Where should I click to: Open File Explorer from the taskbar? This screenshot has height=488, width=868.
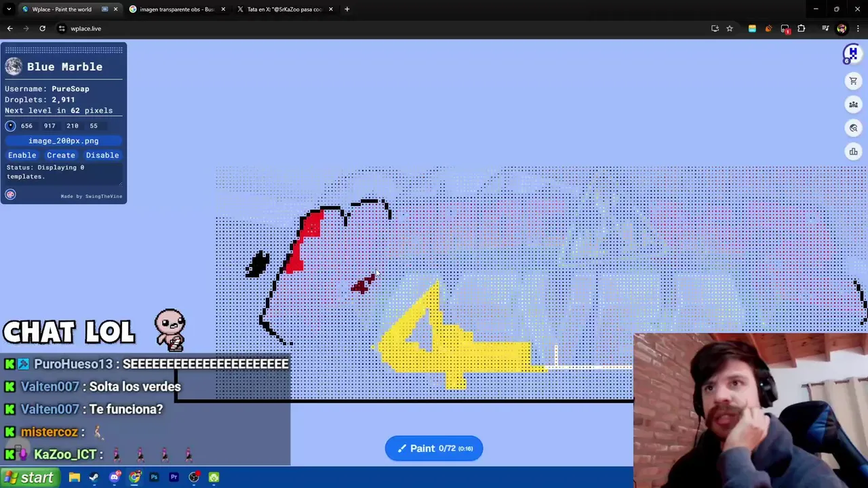pyautogui.click(x=75, y=477)
